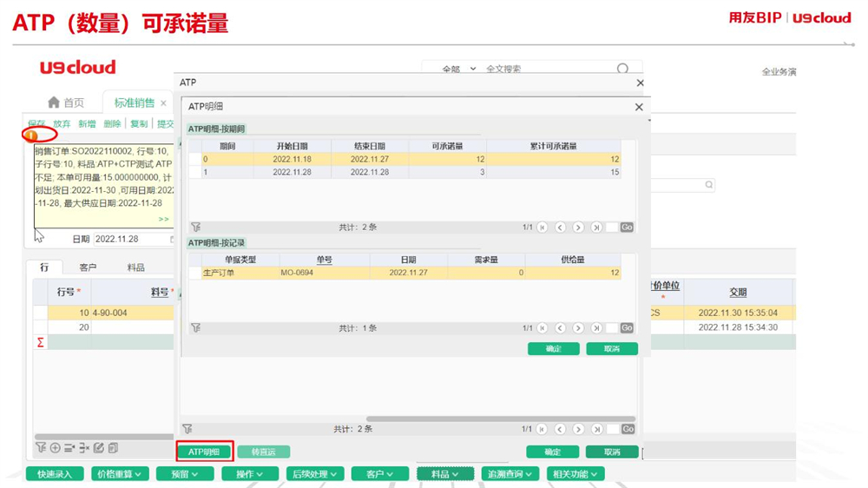Expand the 追溯查询 dropdown button
Viewport: 868px width, 488px height.
(510, 473)
